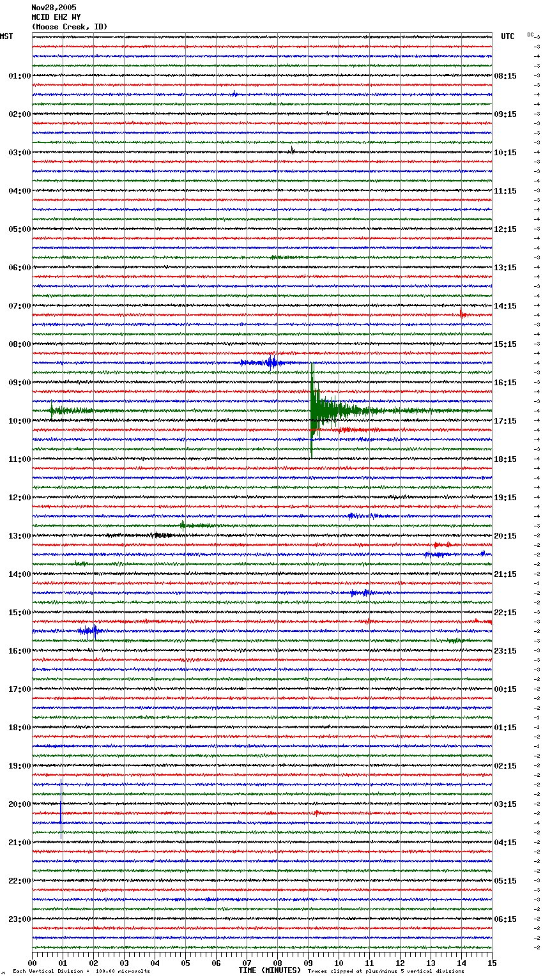Select the 18:00 MST time label

click(x=20, y=728)
